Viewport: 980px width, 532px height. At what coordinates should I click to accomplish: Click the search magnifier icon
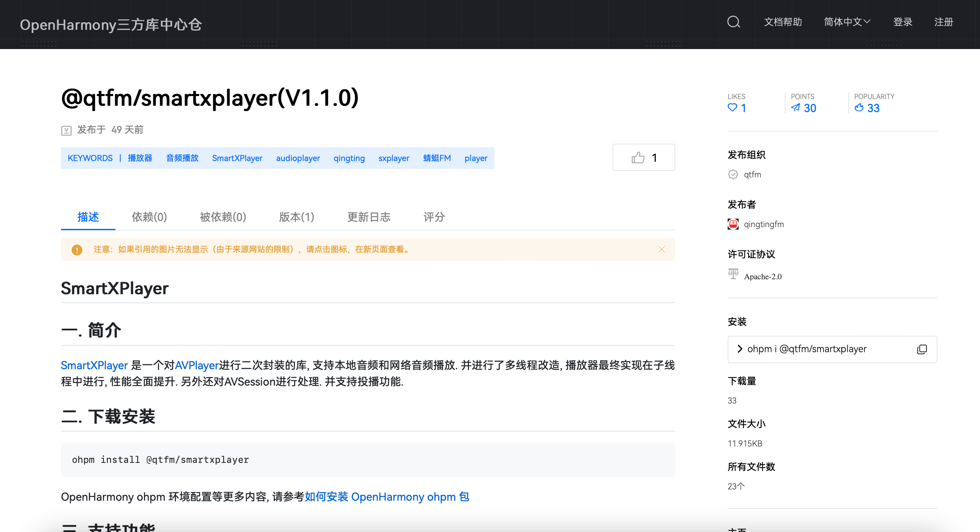pos(733,22)
